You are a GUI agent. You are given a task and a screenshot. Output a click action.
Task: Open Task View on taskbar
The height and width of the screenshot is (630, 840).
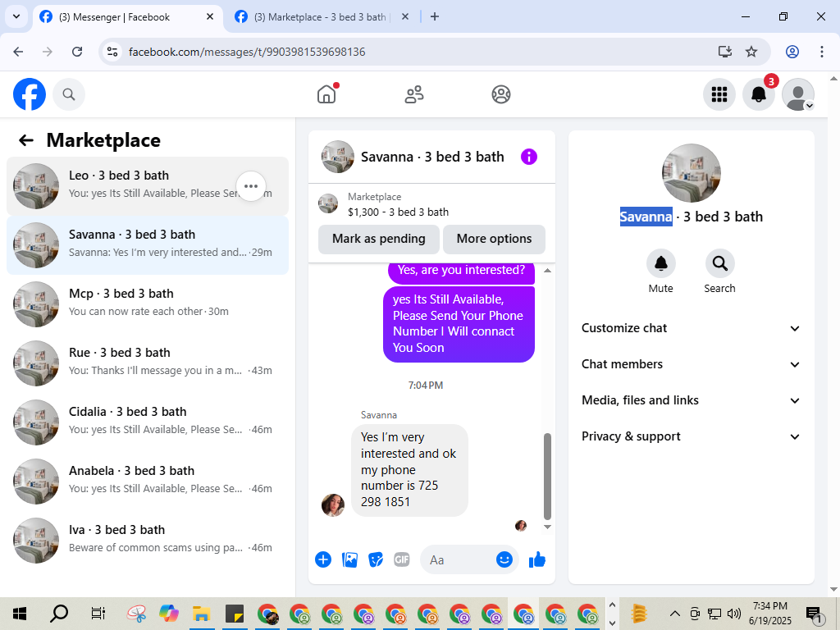tap(98, 614)
